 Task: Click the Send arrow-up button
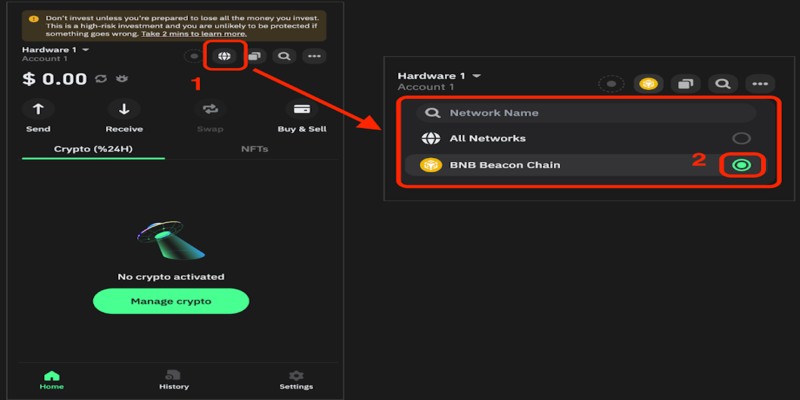38,109
